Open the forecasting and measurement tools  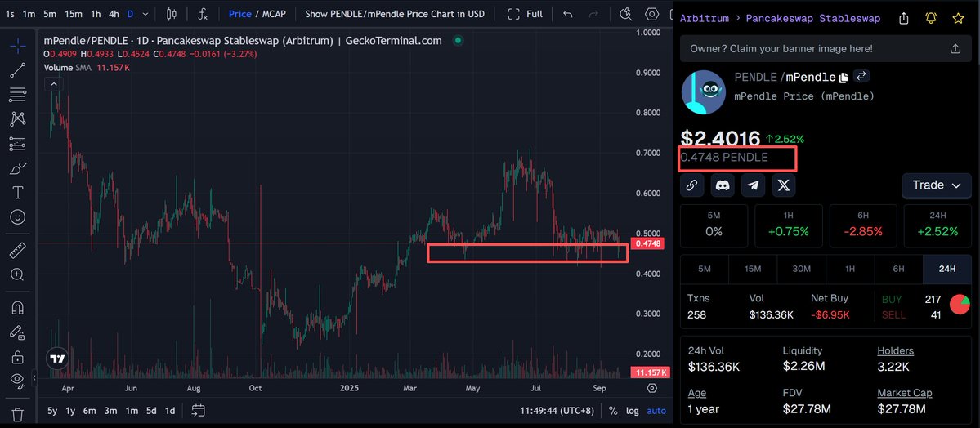(x=17, y=144)
